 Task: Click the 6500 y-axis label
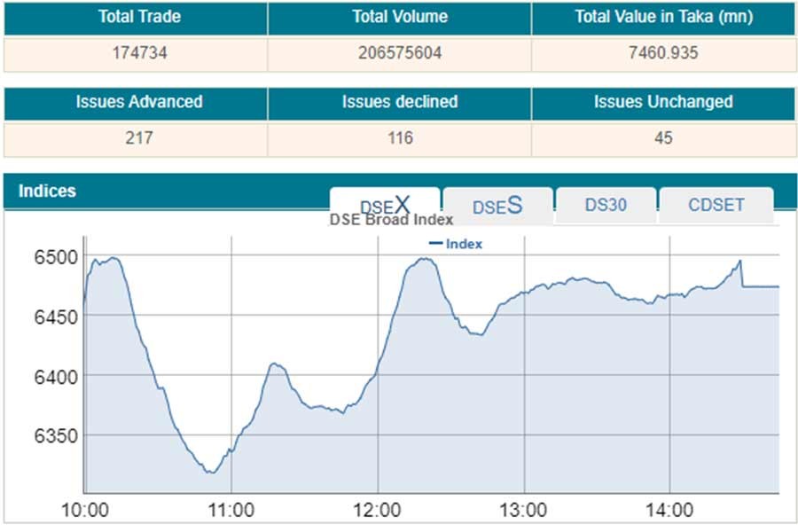click(55, 257)
